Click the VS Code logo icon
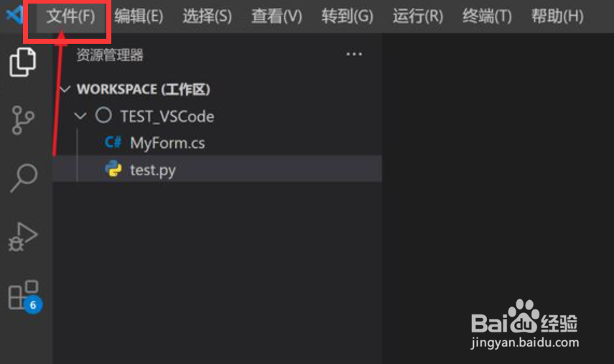This screenshot has width=614, height=364. (x=14, y=16)
